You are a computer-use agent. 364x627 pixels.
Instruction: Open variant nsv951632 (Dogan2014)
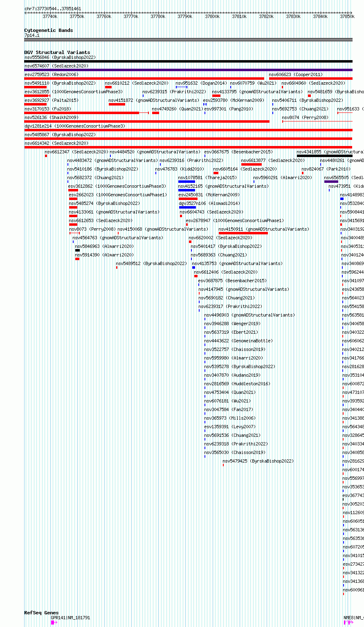click(x=201, y=83)
